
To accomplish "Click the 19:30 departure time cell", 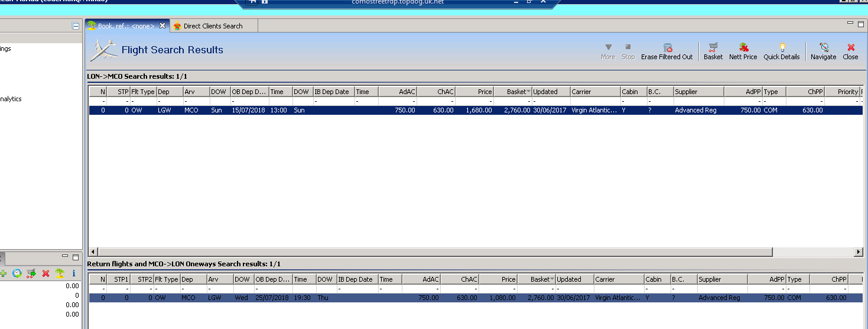I will tap(301, 298).
